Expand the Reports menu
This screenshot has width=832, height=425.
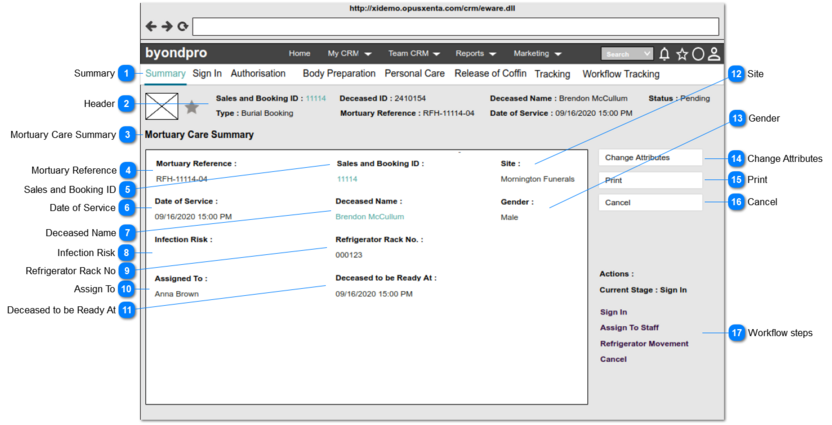475,54
